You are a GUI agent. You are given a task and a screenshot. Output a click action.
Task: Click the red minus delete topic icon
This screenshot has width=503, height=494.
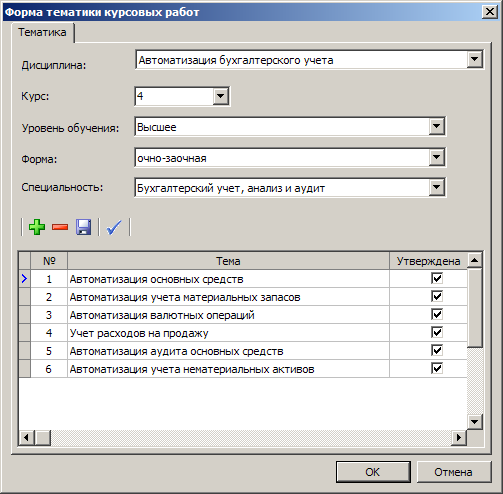pyautogui.click(x=60, y=227)
